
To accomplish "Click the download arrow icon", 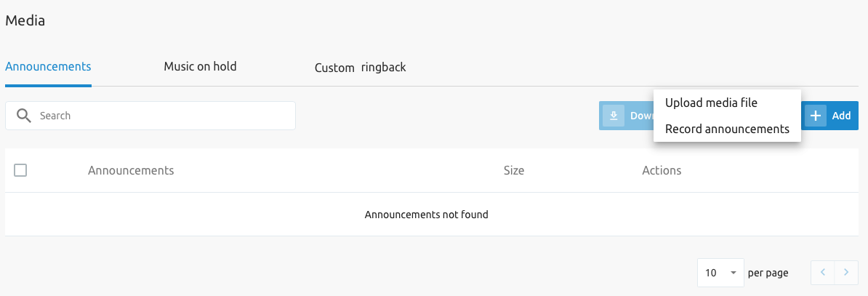I will (614, 116).
